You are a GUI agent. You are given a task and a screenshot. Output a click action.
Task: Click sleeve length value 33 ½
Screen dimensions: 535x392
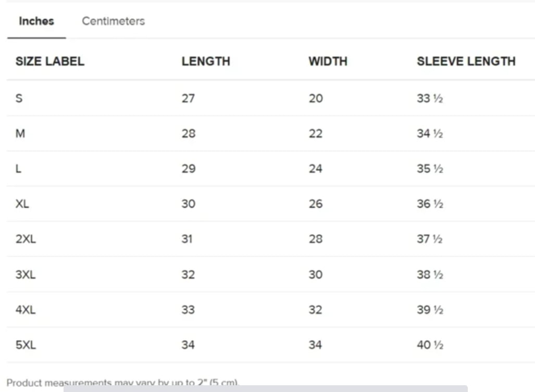[430, 98]
